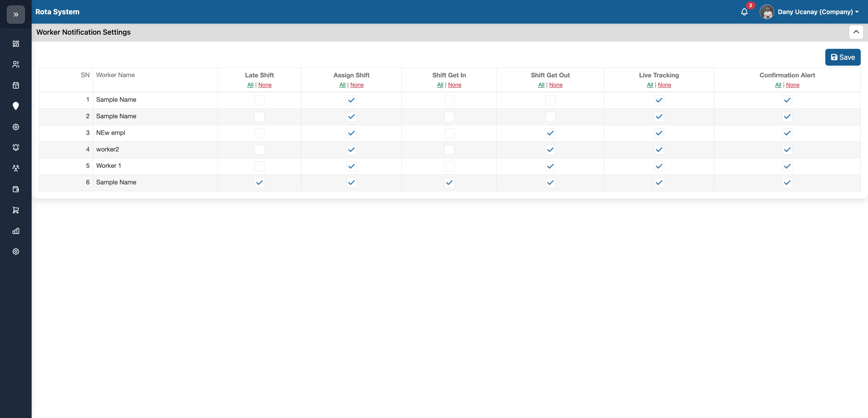Image resolution: width=868 pixels, height=418 pixels.
Task: Click the 'Worker 1' worker name
Action: point(108,166)
